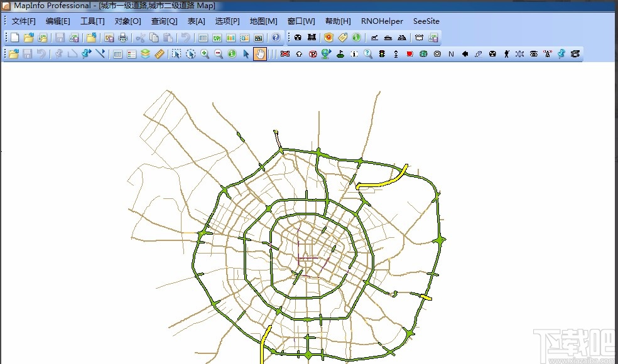Open the 表[A] menu
This screenshot has height=364, width=618.
click(x=197, y=21)
